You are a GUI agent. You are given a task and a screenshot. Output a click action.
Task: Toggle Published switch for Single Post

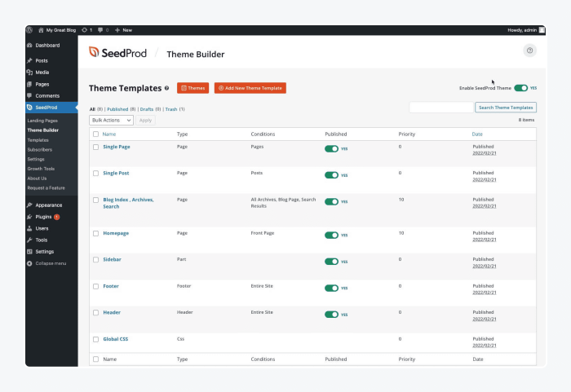tap(331, 175)
